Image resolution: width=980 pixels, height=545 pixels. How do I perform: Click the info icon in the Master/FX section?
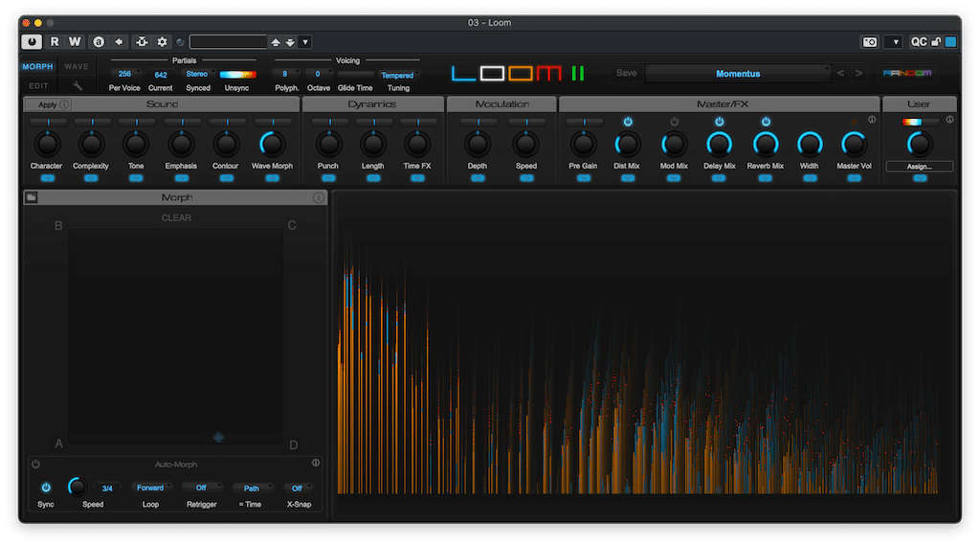point(872,120)
